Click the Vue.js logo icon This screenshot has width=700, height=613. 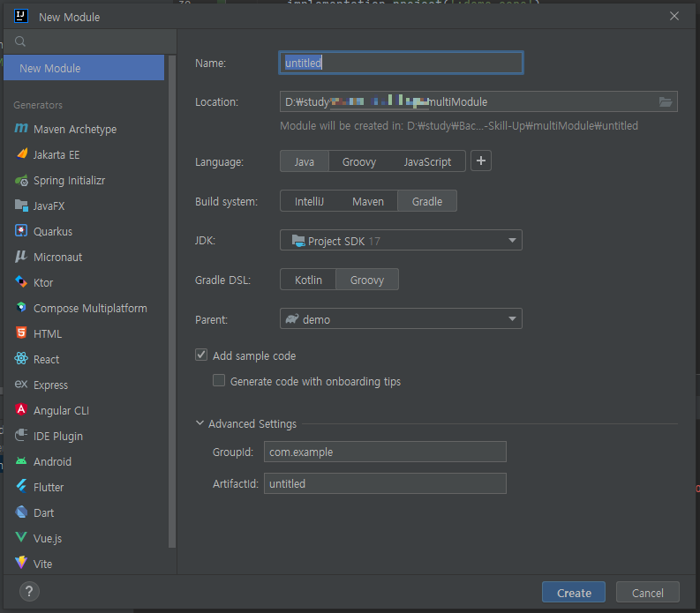coord(21,537)
